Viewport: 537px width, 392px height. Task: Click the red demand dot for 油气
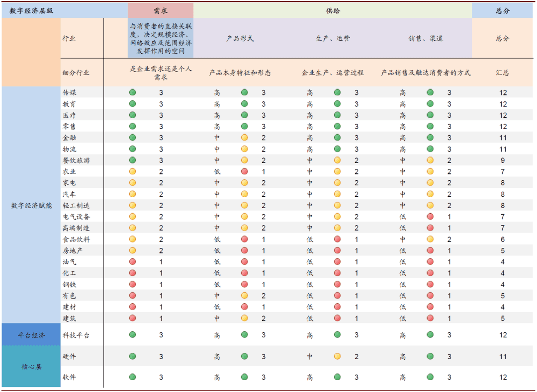tap(133, 262)
